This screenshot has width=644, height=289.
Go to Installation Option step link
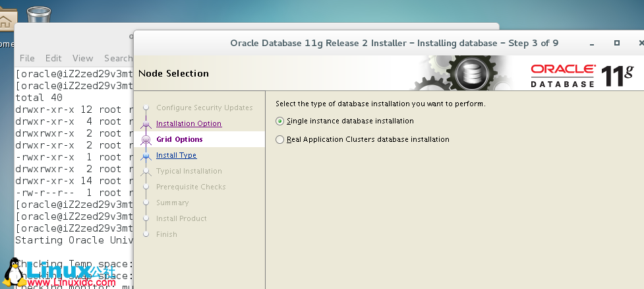click(x=189, y=123)
